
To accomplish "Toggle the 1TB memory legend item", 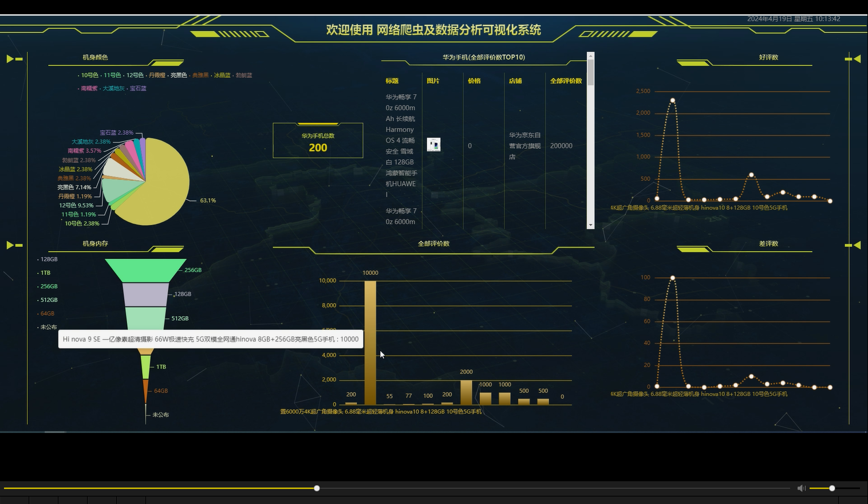I will 44,273.
